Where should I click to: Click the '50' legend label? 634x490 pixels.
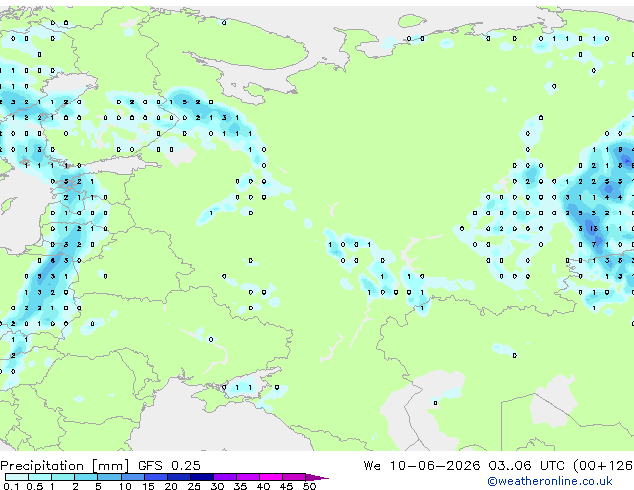(309, 486)
